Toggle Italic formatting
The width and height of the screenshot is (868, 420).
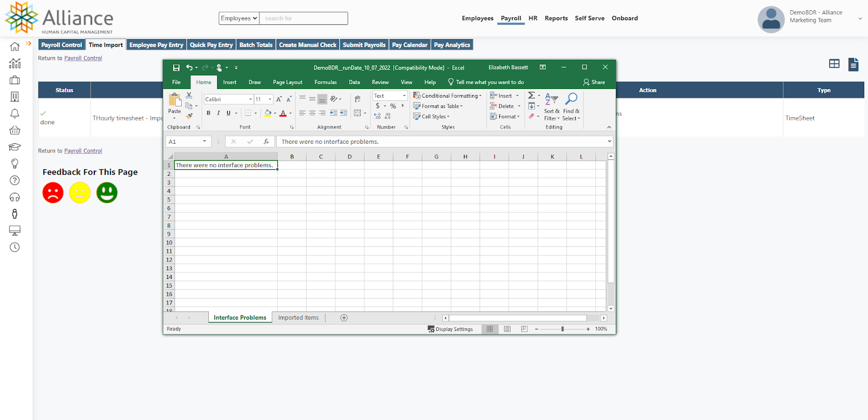(218, 113)
